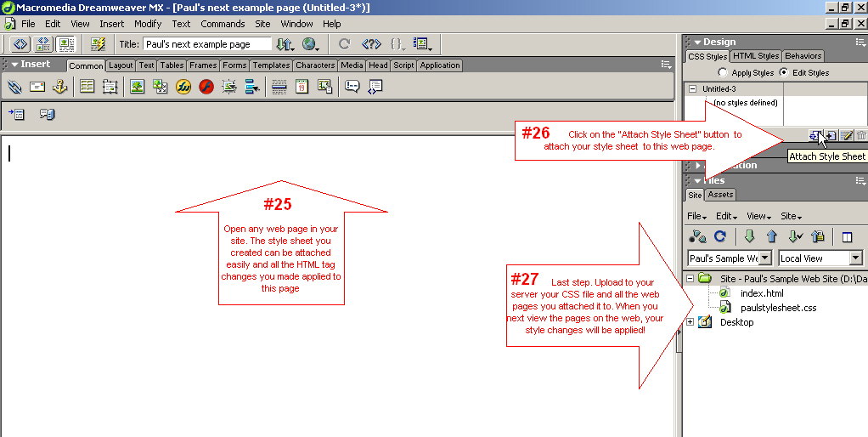The image size is (868, 437).
Task: Open the Local View dropdown
Action: tap(856, 258)
